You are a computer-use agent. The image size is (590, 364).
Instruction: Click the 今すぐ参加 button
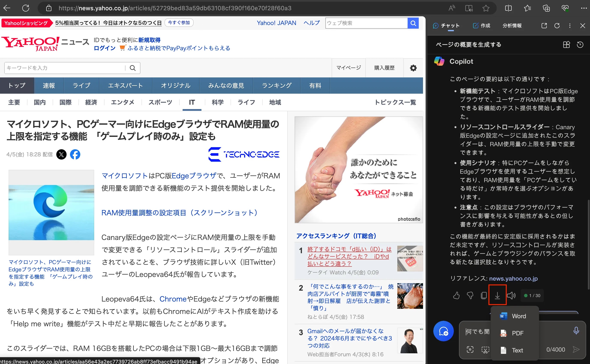pyautogui.click(x=179, y=23)
